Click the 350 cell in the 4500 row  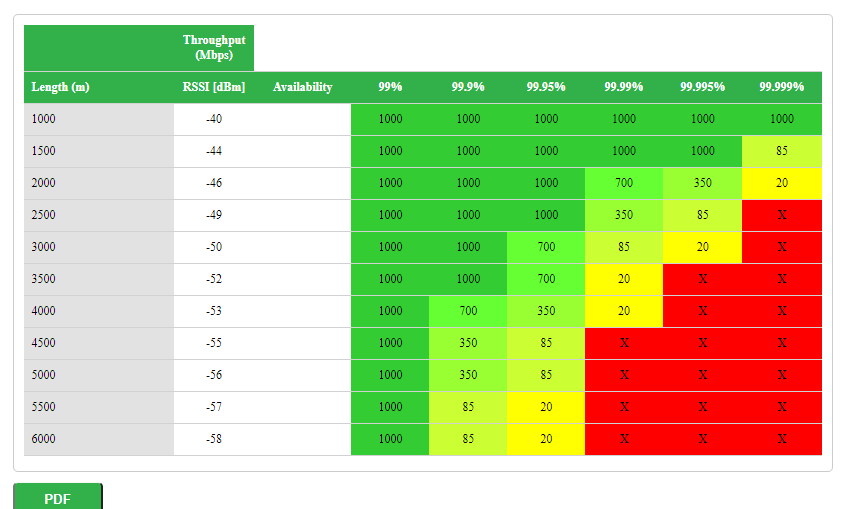tap(468, 343)
